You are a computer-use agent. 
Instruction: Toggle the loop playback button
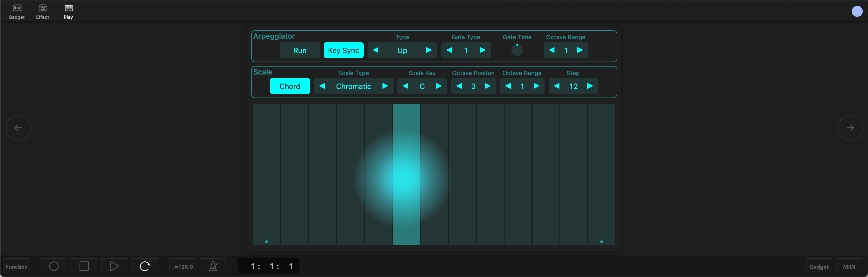pos(145,266)
